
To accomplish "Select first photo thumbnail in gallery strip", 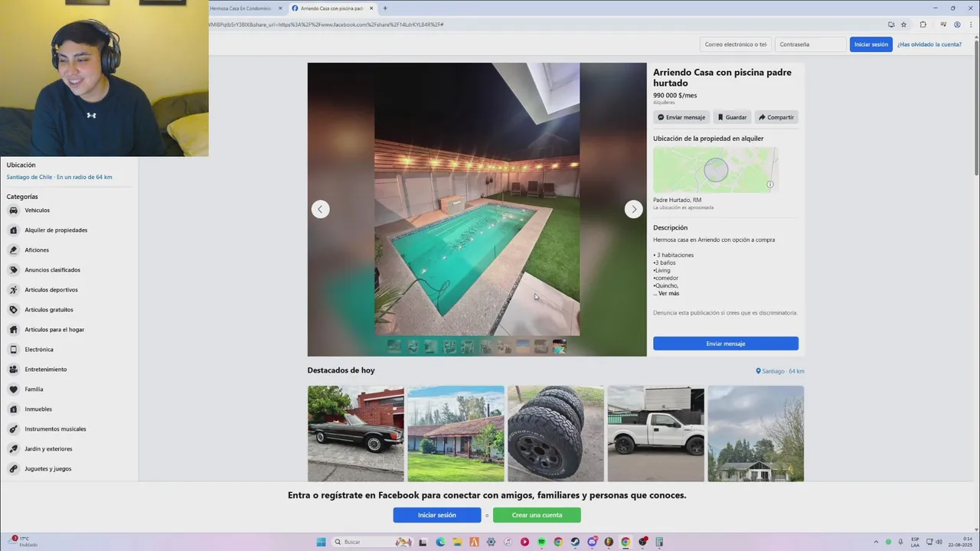I will click(x=394, y=347).
